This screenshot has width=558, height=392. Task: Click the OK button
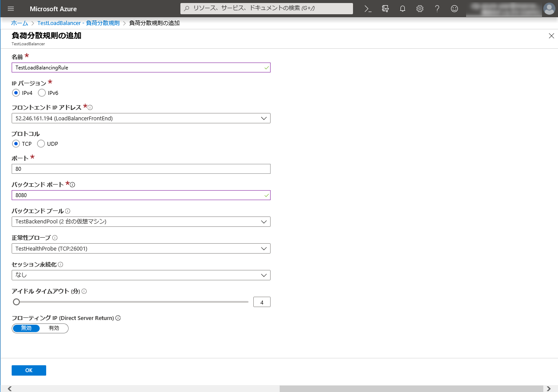tap(29, 370)
